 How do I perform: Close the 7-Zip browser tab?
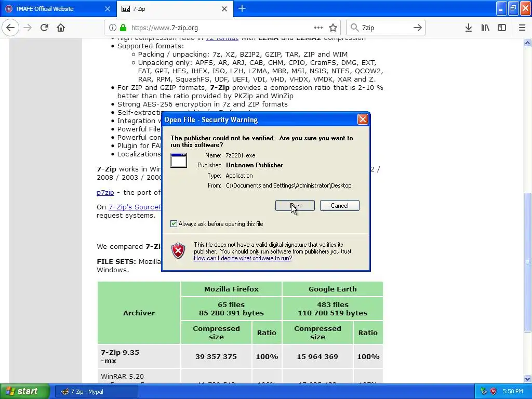(224, 9)
